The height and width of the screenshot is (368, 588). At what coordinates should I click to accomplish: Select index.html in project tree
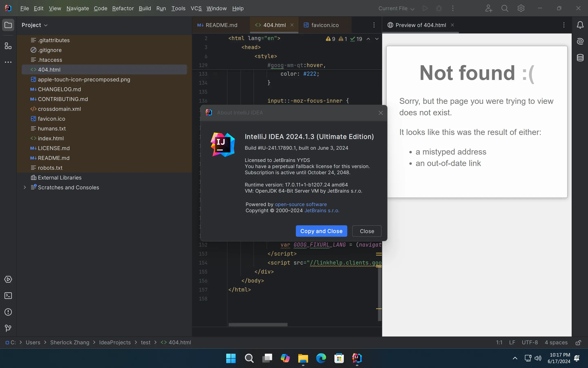104,138
